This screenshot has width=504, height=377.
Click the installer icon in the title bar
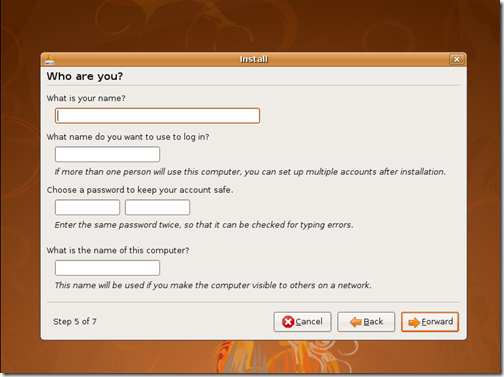(49, 60)
